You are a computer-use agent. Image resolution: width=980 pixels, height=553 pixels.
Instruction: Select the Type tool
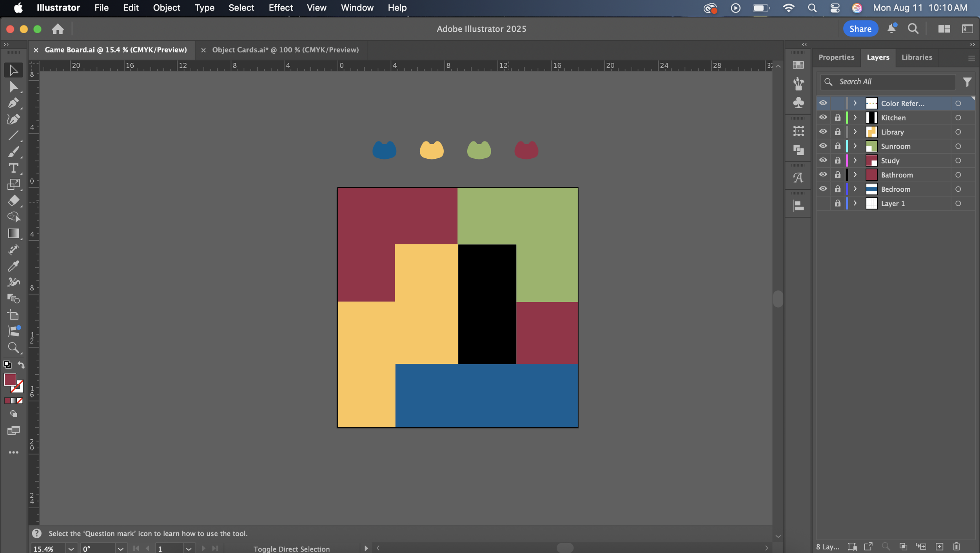click(13, 168)
